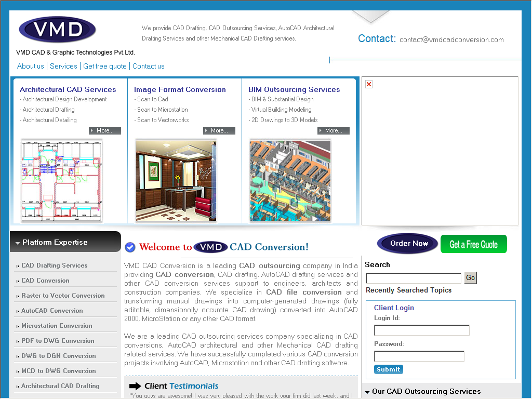Click the Submit login button
The height and width of the screenshot is (399, 532).
coord(389,369)
